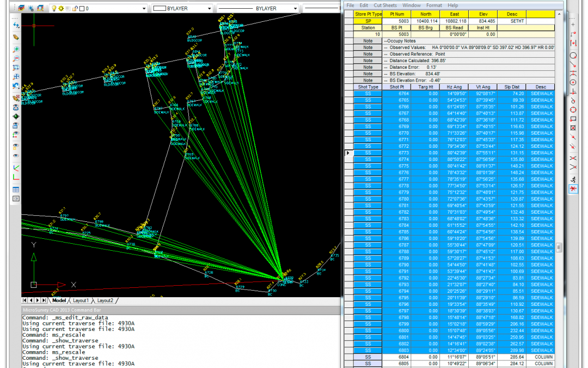Toggle the layer freeze sun icon
This screenshot has width=588, height=368.
[x=61, y=9]
